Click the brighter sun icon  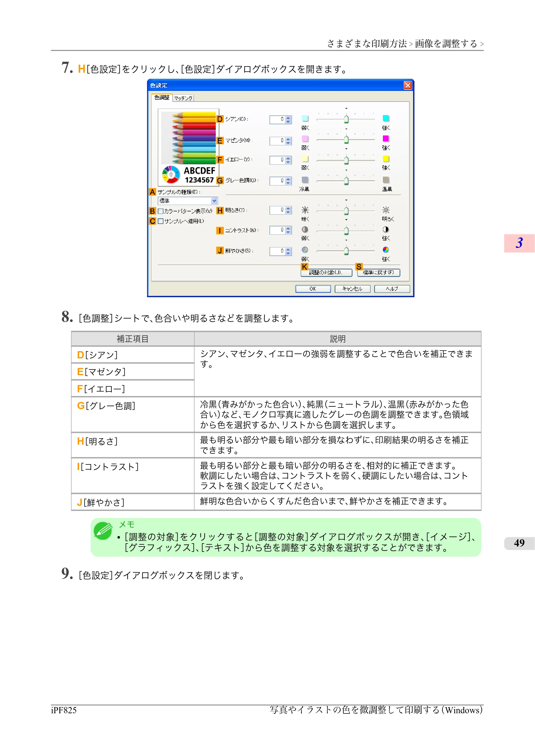pyautogui.click(x=386, y=210)
